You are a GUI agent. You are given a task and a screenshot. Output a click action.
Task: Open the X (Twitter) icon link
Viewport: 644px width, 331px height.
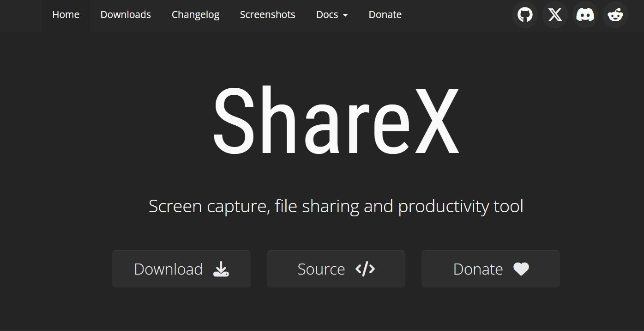pos(555,15)
